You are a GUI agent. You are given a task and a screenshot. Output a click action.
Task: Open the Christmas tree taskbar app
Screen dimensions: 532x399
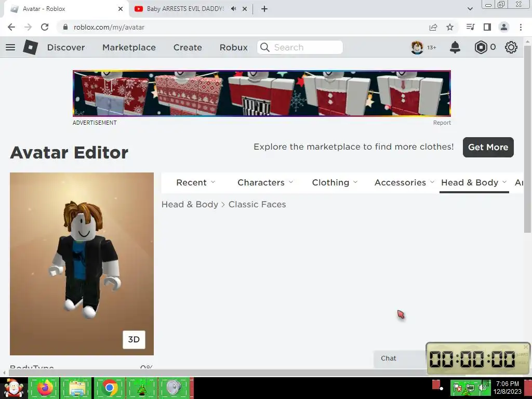[142, 388]
